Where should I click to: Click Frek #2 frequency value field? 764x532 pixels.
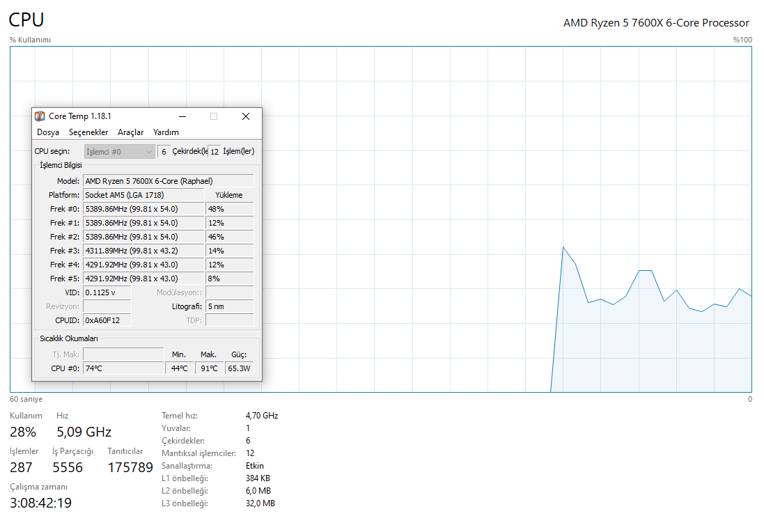143,237
